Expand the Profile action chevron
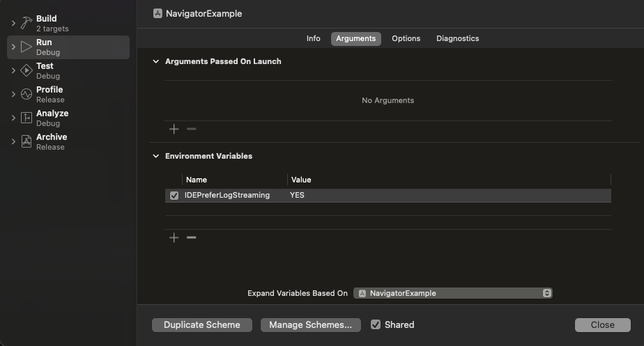This screenshot has width=644, height=346. click(x=13, y=94)
